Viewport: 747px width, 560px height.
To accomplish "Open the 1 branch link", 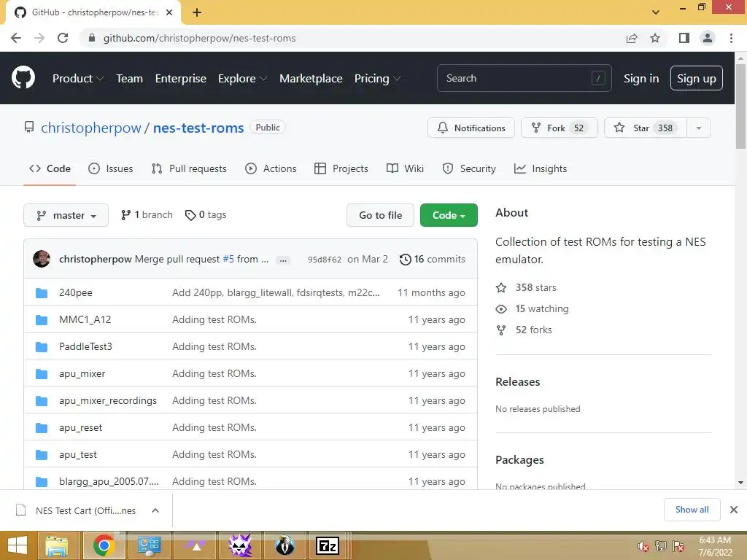I will [147, 215].
